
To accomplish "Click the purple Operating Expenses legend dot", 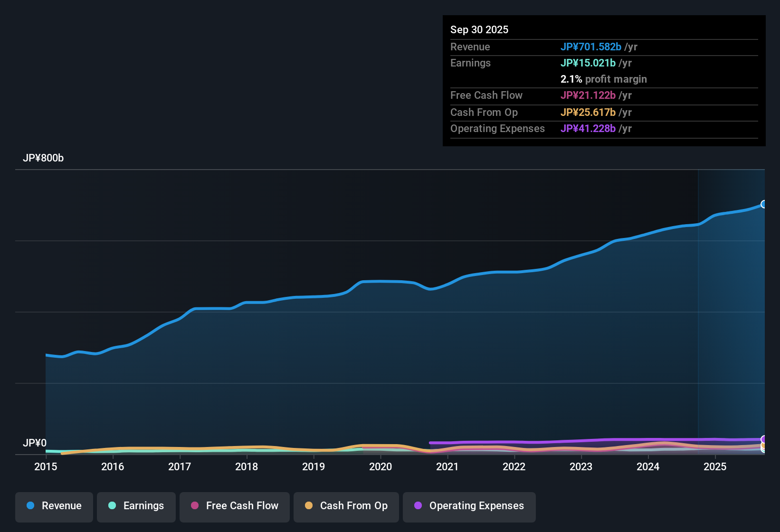I will 418,506.
